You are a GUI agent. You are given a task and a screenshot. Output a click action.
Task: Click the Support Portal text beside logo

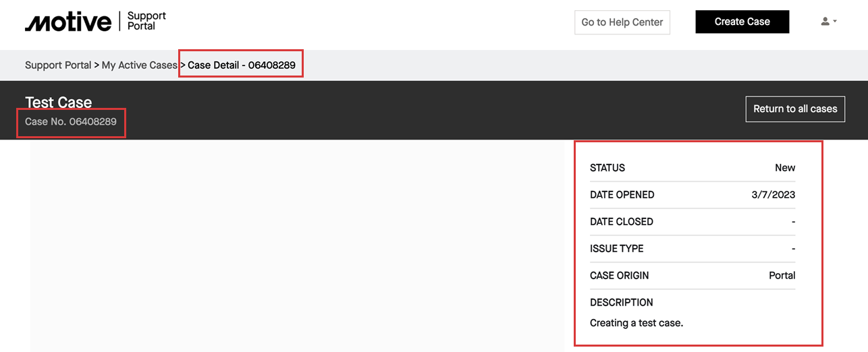pos(146,21)
